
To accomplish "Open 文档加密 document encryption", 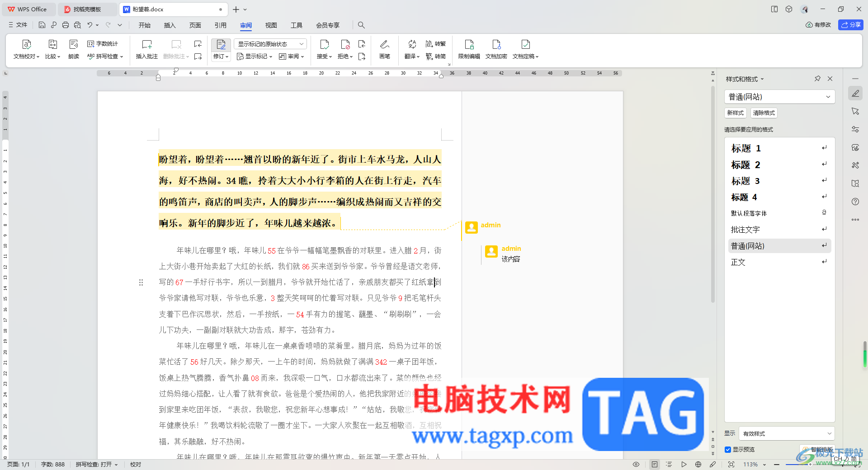I will (496, 49).
